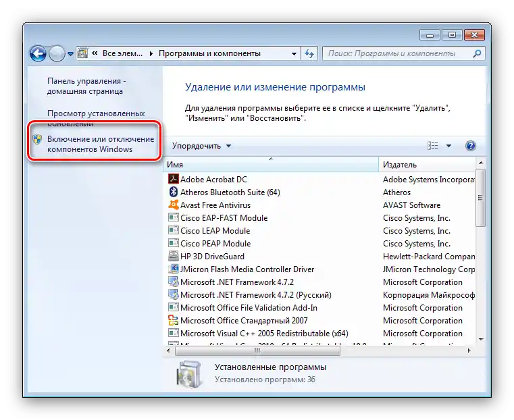514x420 pixels.
Task: Open 'Просмотр установленных обновлений' link
Action: pos(96,118)
